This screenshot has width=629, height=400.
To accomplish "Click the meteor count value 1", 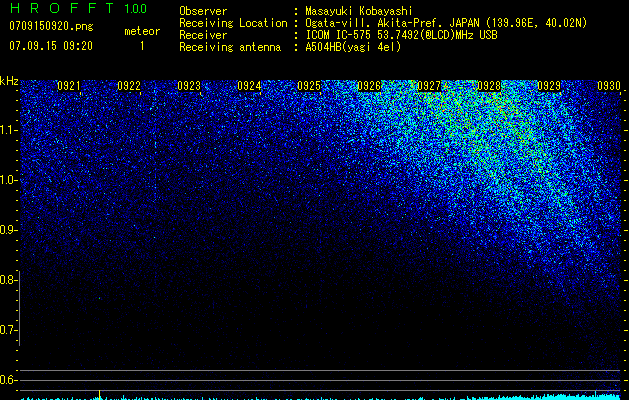I will (142, 46).
